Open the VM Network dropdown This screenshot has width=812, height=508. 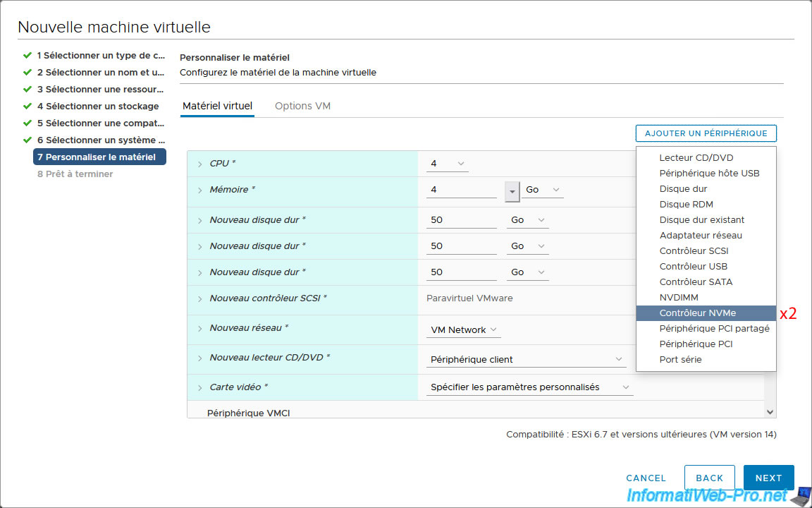coord(464,330)
